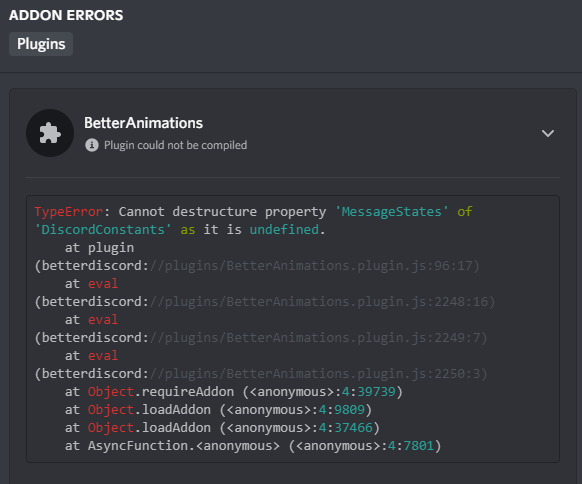Click the 'at plugin' stack trace line
Screen dimensions: 582x484
pos(99,248)
